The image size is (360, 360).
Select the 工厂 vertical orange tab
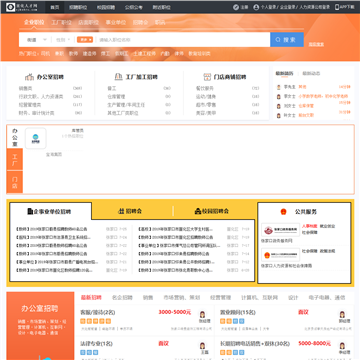[x=15, y=160]
